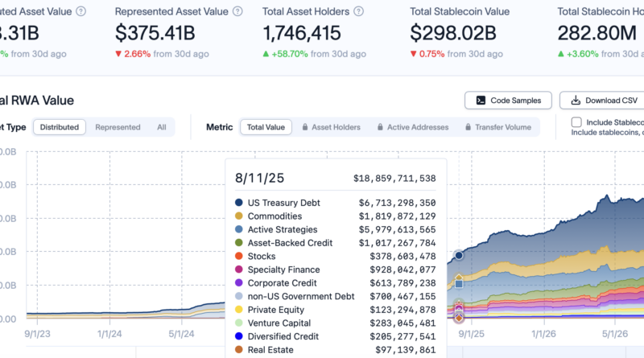The height and width of the screenshot is (358, 644).
Task: Enable the Include Stablecoins checkbox
Action: tap(576, 122)
